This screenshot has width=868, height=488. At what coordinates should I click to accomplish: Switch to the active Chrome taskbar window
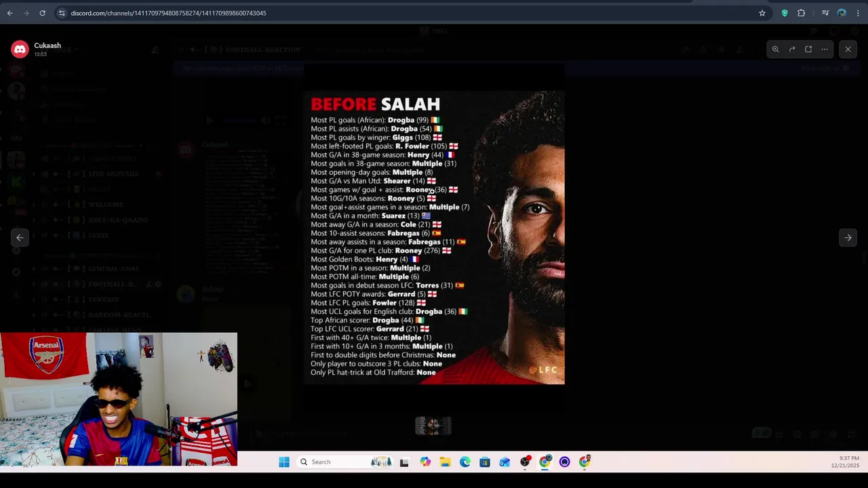click(x=545, y=462)
